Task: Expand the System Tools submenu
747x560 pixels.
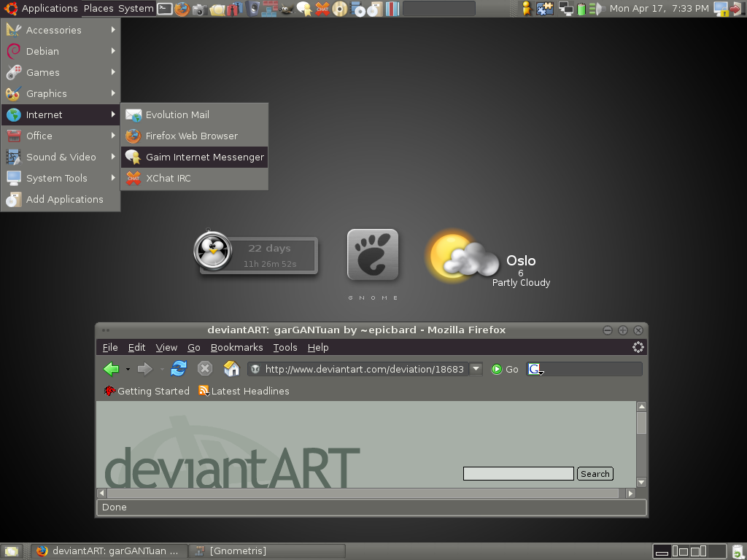Action: point(61,178)
